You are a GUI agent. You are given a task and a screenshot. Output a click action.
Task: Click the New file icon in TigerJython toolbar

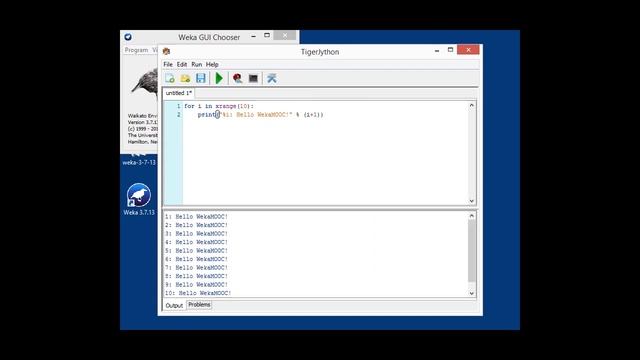(x=170, y=78)
